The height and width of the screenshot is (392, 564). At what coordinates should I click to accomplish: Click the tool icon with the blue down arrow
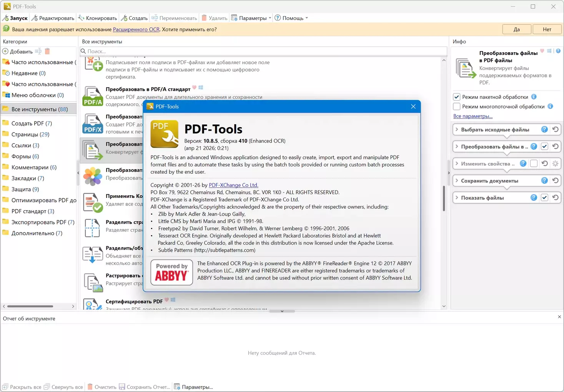[x=93, y=254]
